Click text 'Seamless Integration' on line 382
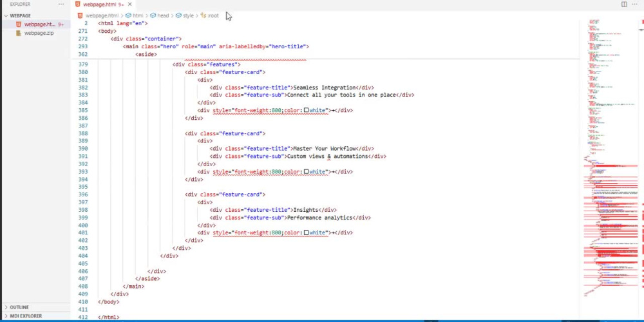Image resolution: width=644 pixels, height=322 pixels. click(x=324, y=88)
